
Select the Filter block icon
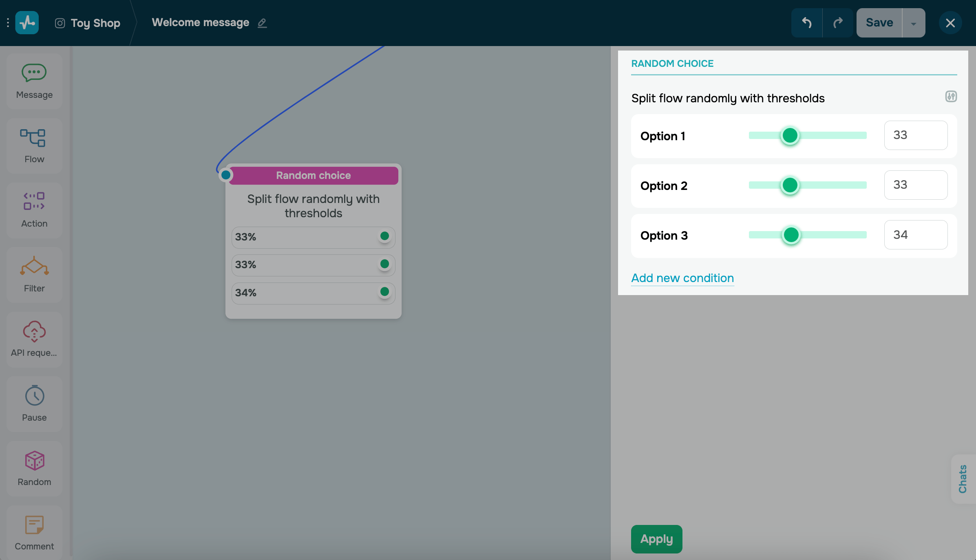[x=34, y=266]
